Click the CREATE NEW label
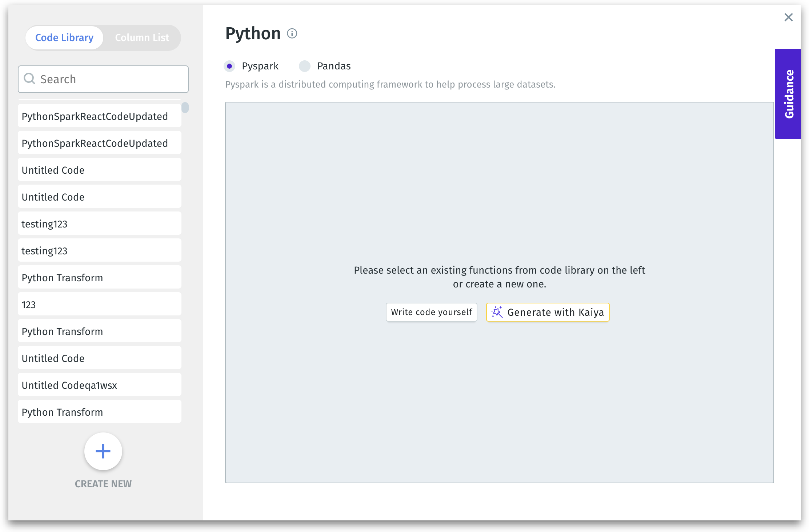Viewport: 809px width, 532px height. [x=103, y=484]
